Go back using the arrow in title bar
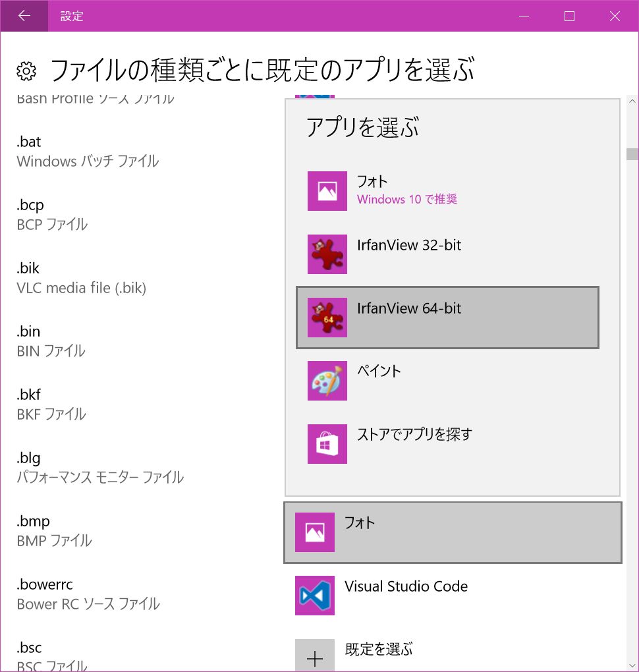Viewport: 639px width, 672px height. click(24, 16)
